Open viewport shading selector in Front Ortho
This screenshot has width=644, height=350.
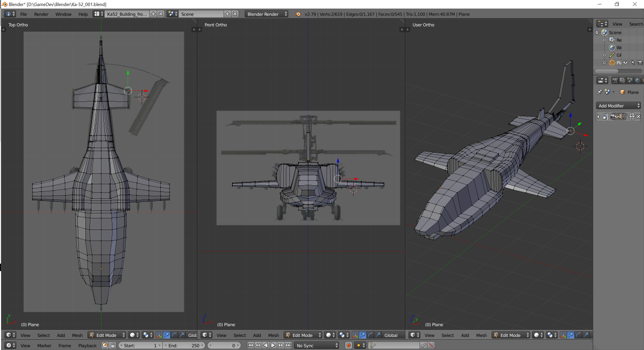tap(331, 335)
